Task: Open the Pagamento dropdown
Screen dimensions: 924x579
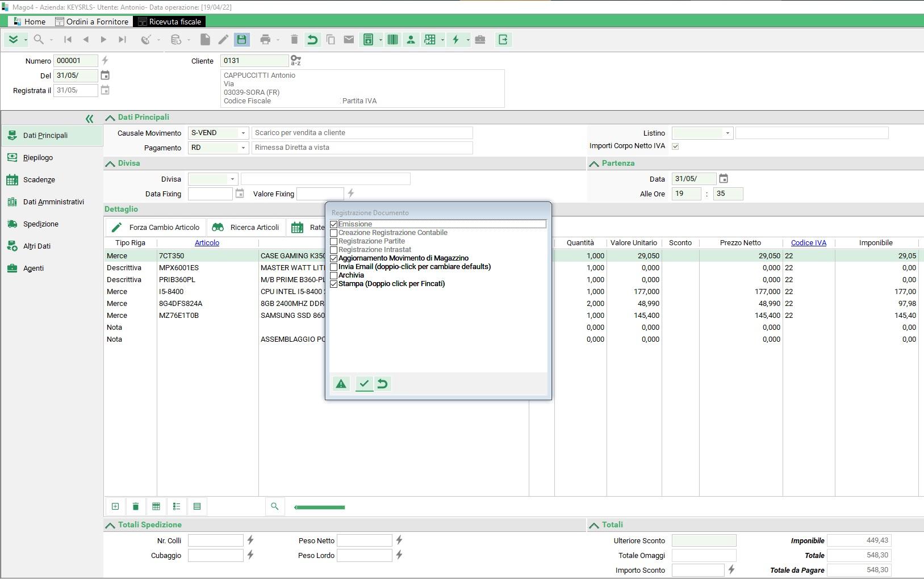Action: tap(243, 148)
